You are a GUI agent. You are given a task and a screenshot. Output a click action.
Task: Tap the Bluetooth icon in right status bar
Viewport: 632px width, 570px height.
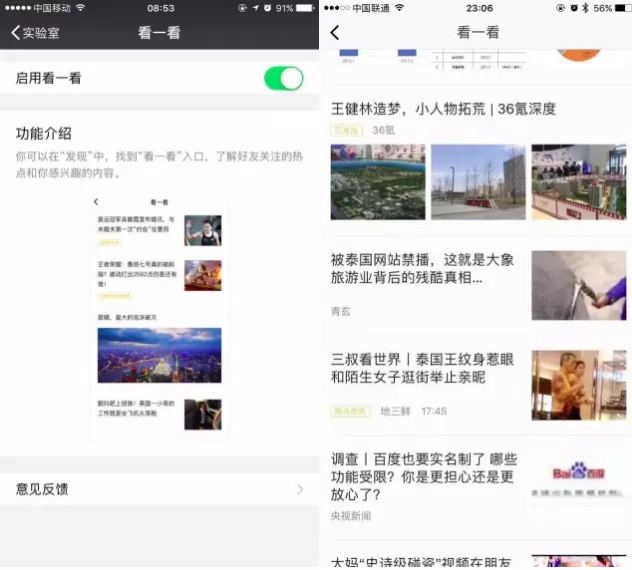click(585, 8)
